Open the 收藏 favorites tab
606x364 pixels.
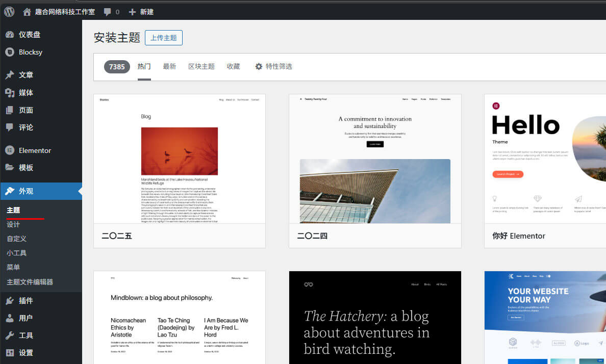(x=233, y=66)
